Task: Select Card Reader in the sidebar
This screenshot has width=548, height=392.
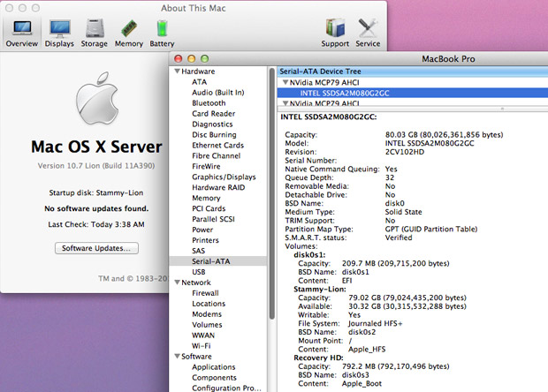Action: 214,113
